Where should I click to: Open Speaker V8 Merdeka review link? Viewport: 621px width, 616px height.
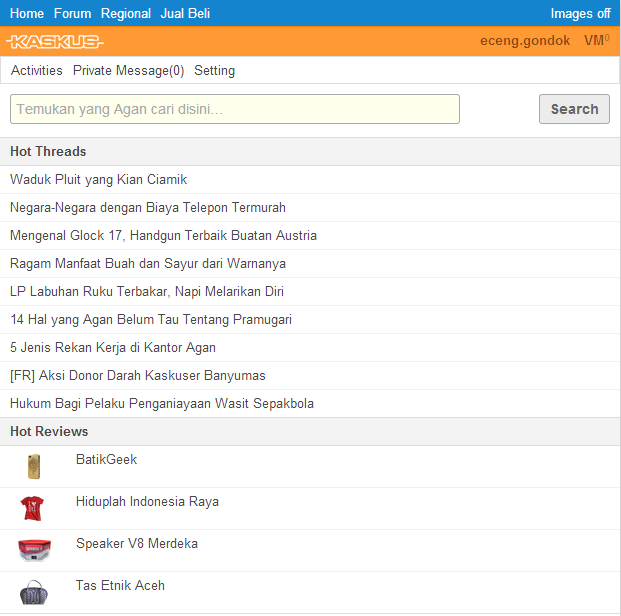pos(137,544)
